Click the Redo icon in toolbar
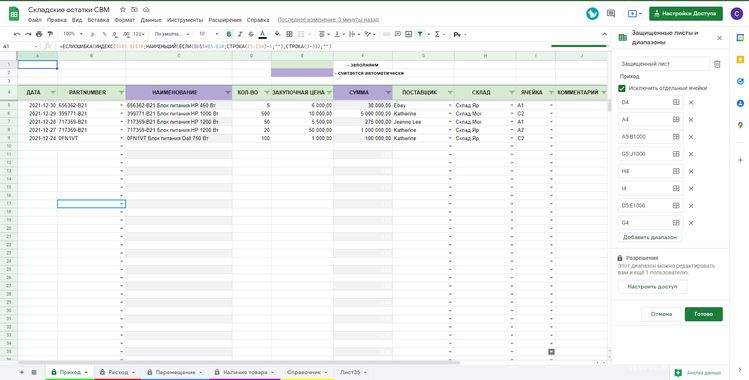The width and height of the screenshot is (749, 380). (28, 34)
